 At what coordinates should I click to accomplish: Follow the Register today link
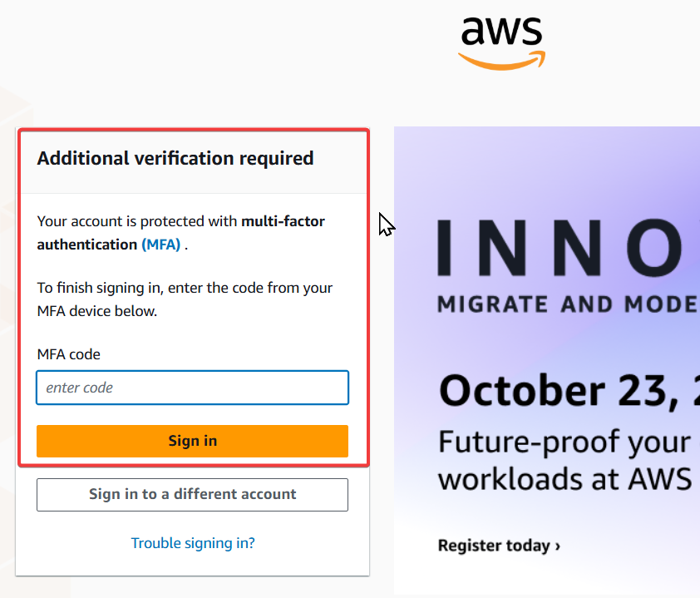point(494,546)
